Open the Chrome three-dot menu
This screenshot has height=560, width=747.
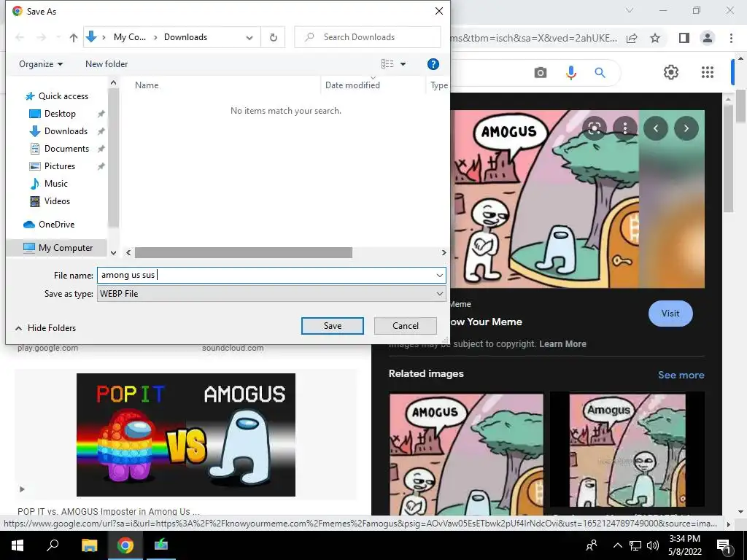(731, 38)
